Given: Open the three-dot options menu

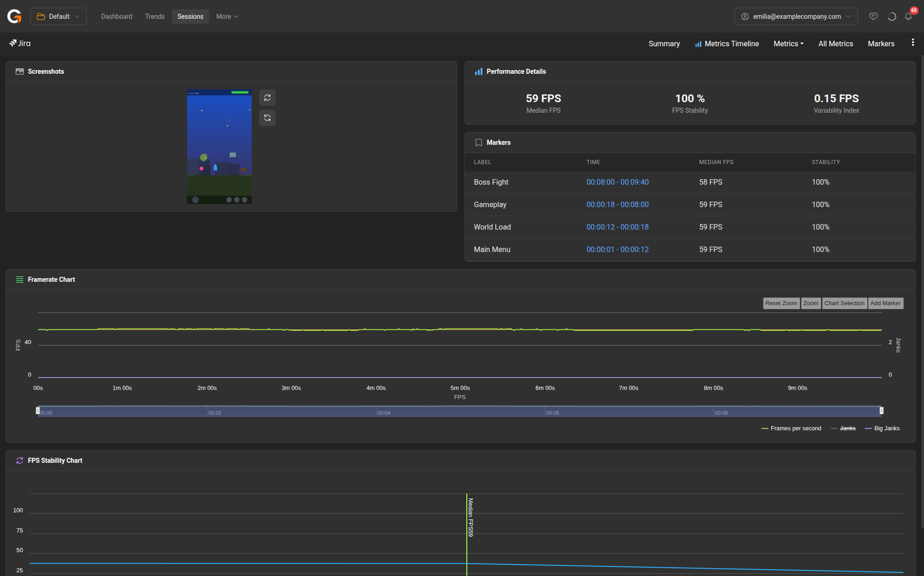Looking at the screenshot, I should pyautogui.click(x=913, y=43).
